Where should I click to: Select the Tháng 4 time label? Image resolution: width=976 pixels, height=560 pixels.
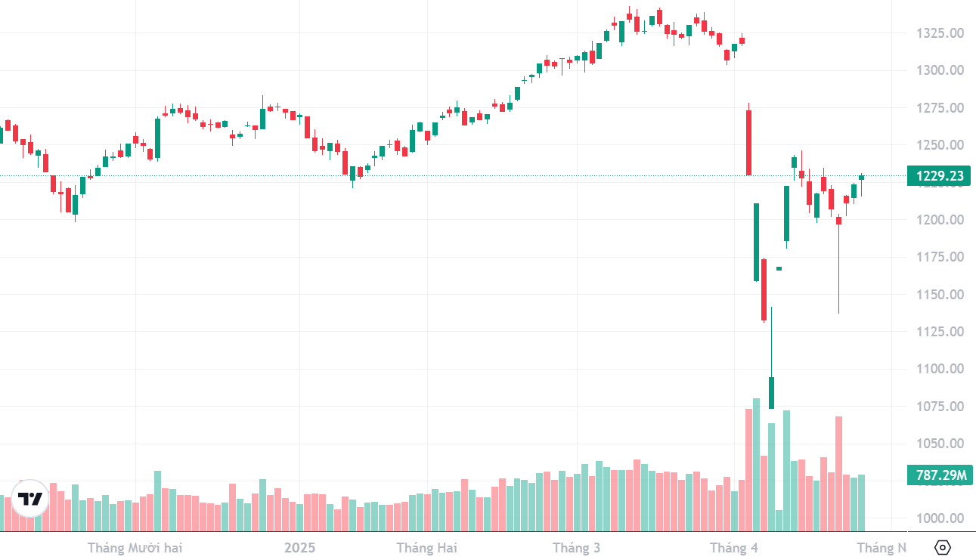[733, 548]
